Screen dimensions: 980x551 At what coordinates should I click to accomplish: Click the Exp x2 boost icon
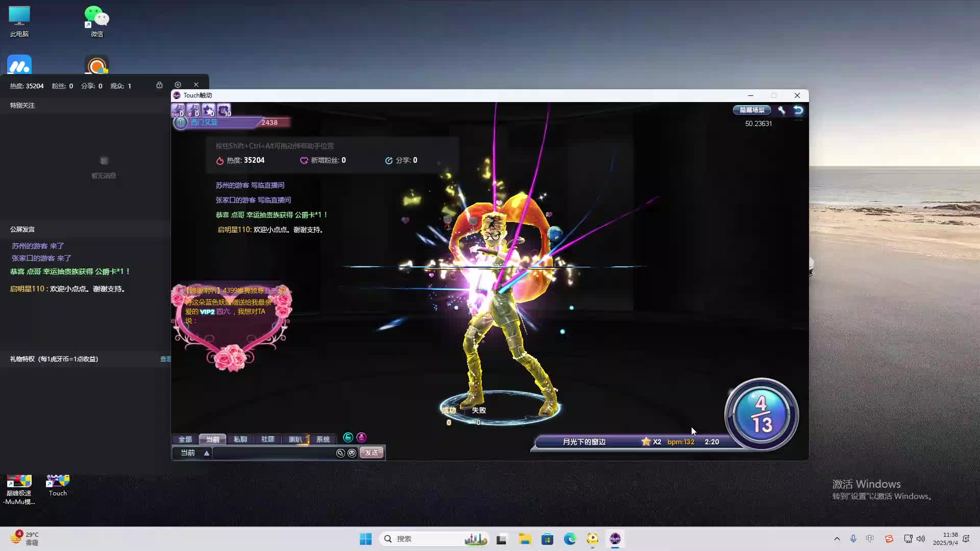tap(178, 110)
